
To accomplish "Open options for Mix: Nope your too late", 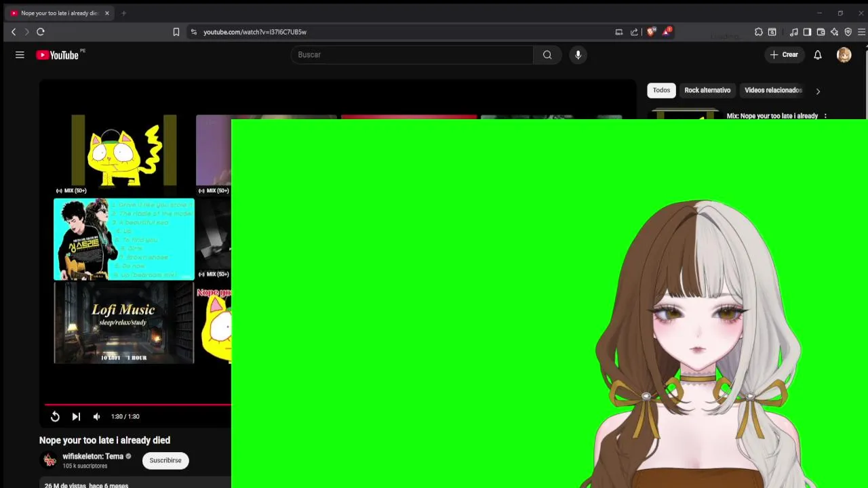I will (x=825, y=116).
